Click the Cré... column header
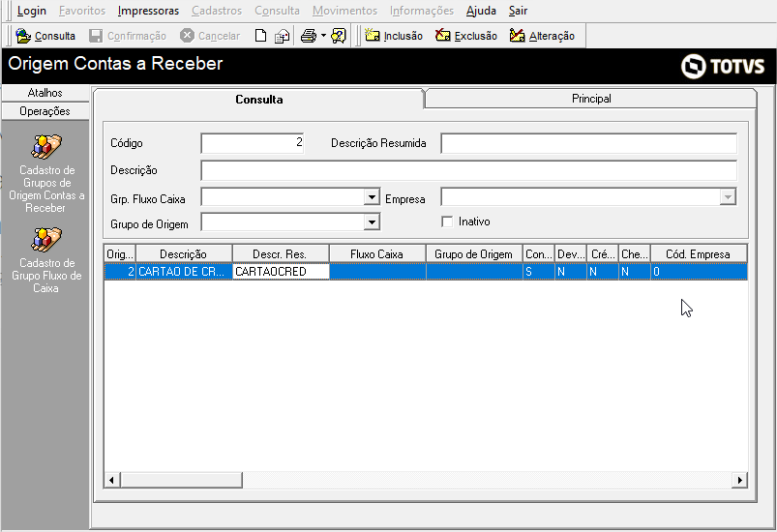 pyautogui.click(x=603, y=254)
